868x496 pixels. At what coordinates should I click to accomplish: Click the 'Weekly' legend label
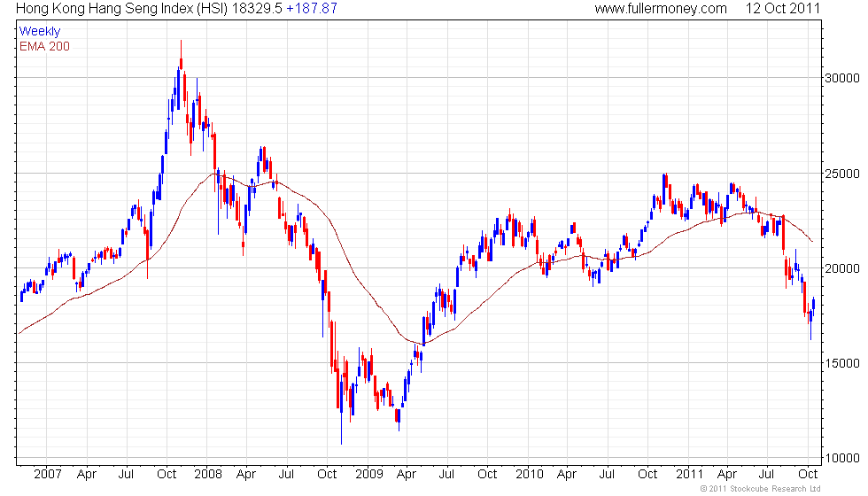pyautogui.click(x=39, y=32)
